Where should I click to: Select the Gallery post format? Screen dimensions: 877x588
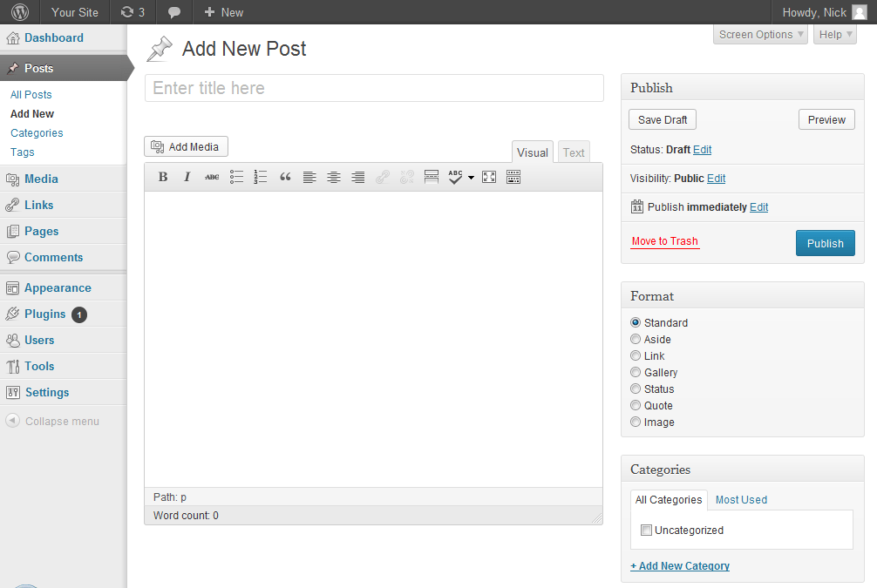pyautogui.click(x=636, y=372)
